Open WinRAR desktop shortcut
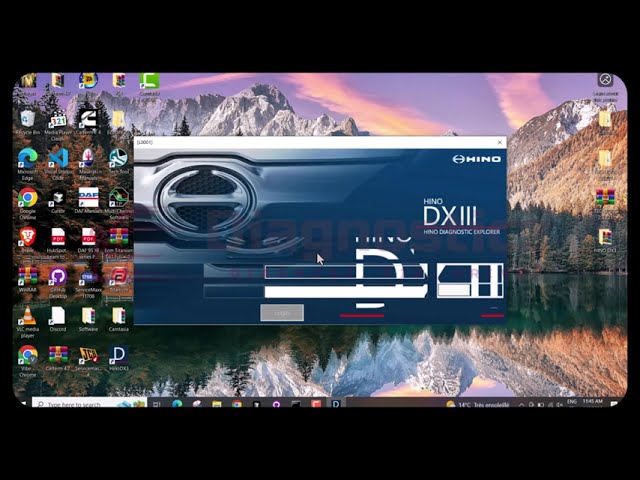 27,280
